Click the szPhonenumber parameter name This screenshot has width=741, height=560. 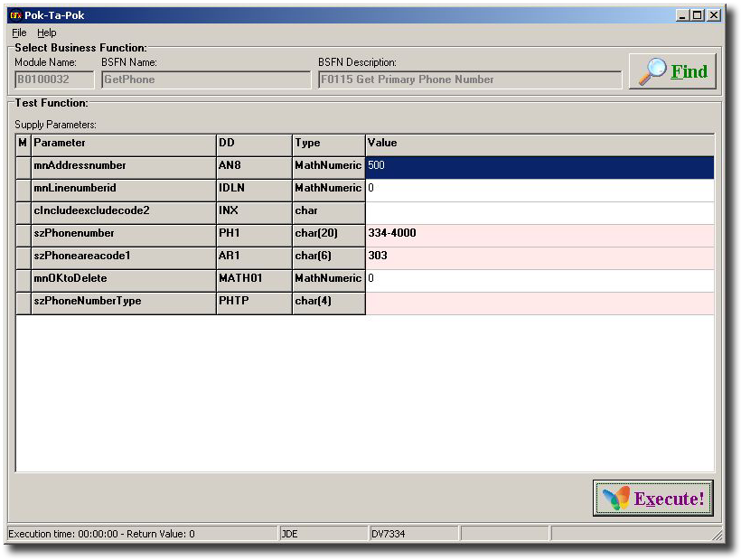(123, 236)
